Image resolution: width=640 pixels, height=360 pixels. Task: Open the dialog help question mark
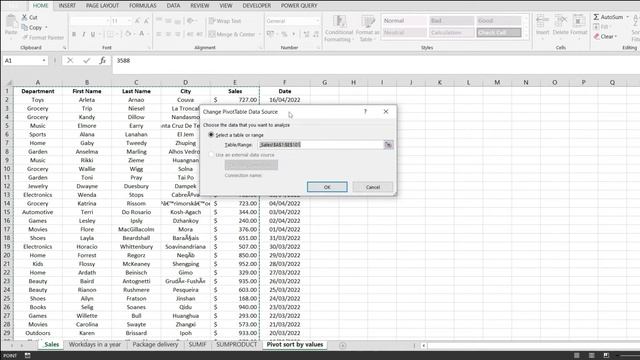click(365, 111)
